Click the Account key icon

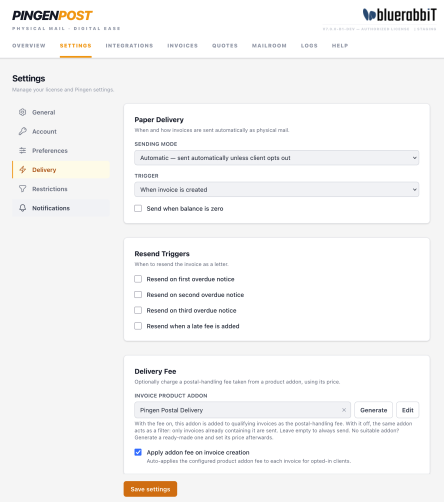[22, 131]
